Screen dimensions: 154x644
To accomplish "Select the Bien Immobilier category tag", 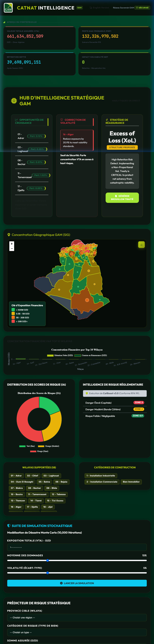I will point(131,482).
